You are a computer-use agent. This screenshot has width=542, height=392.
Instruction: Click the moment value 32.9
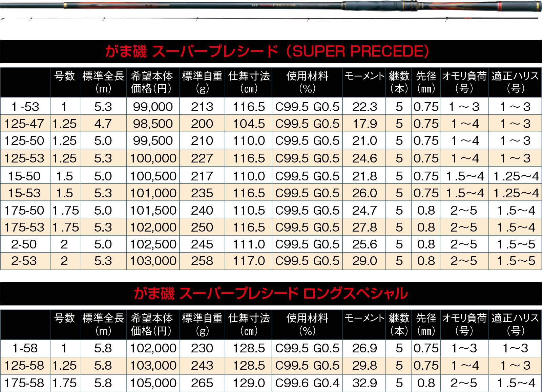click(364, 383)
